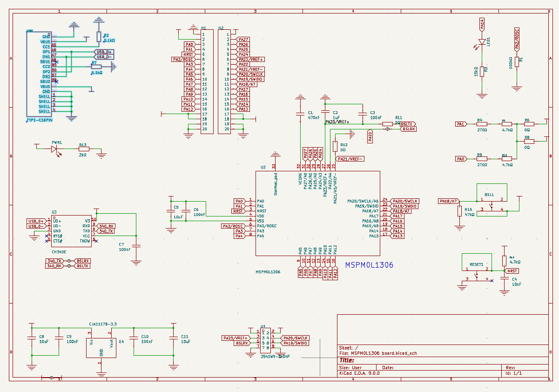The height and width of the screenshot is (392, 559).
Task: Click resistor R9 (270Ω)
Action: point(482,159)
